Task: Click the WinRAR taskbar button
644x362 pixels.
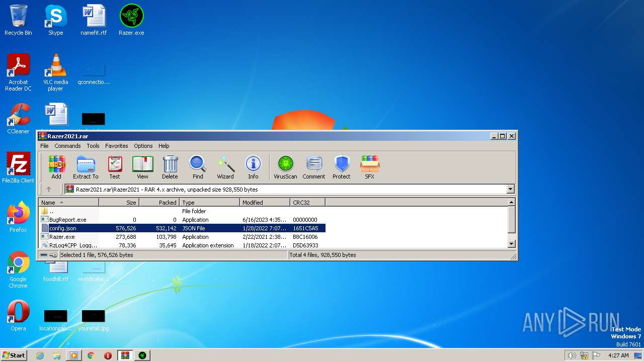Action: [125, 355]
